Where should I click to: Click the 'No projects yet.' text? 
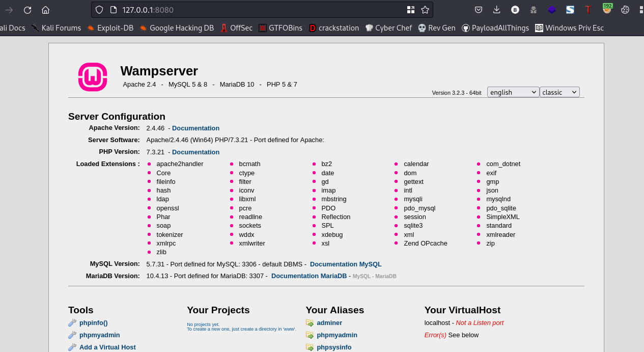(203, 324)
